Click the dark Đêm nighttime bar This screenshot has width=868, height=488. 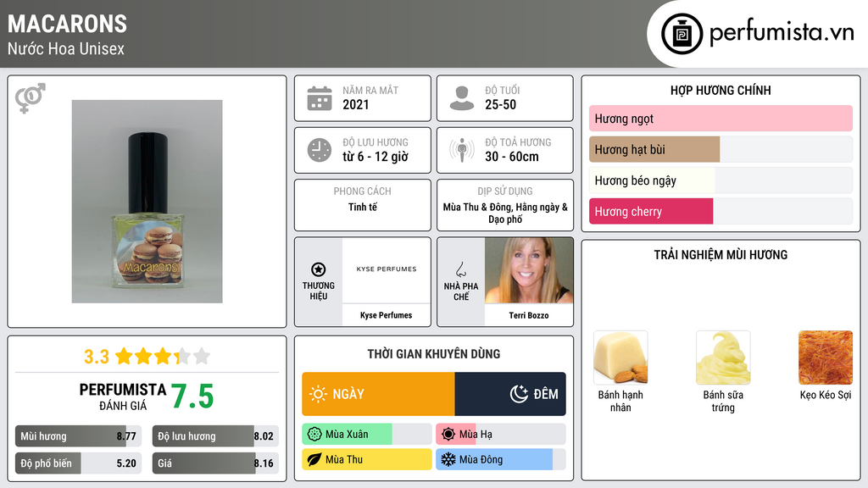510,394
